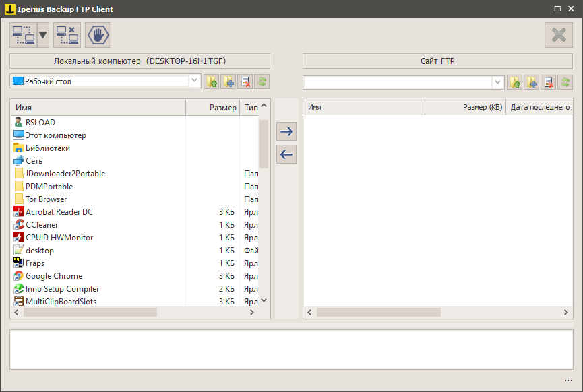Click local list scroll left arrow
The height and width of the screenshot is (392, 583).
click(x=16, y=313)
